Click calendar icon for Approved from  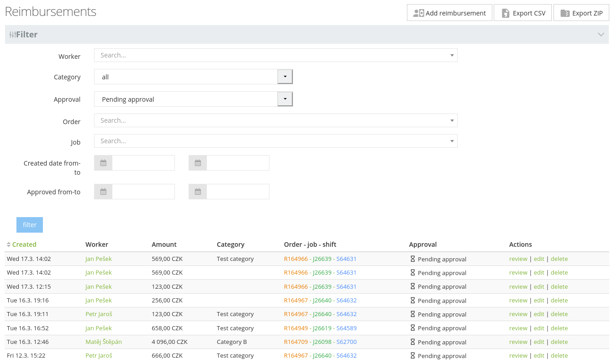[103, 192]
